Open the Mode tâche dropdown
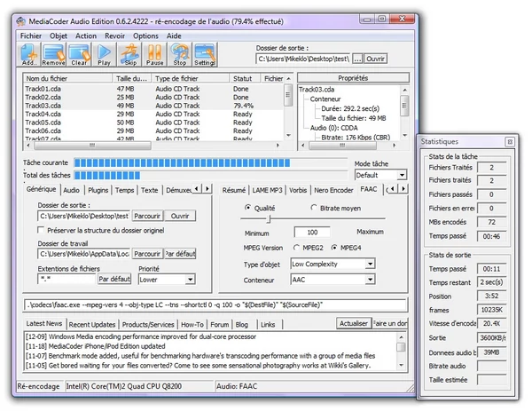Viewport: 532px width, 411px height. pyautogui.click(x=402, y=175)
